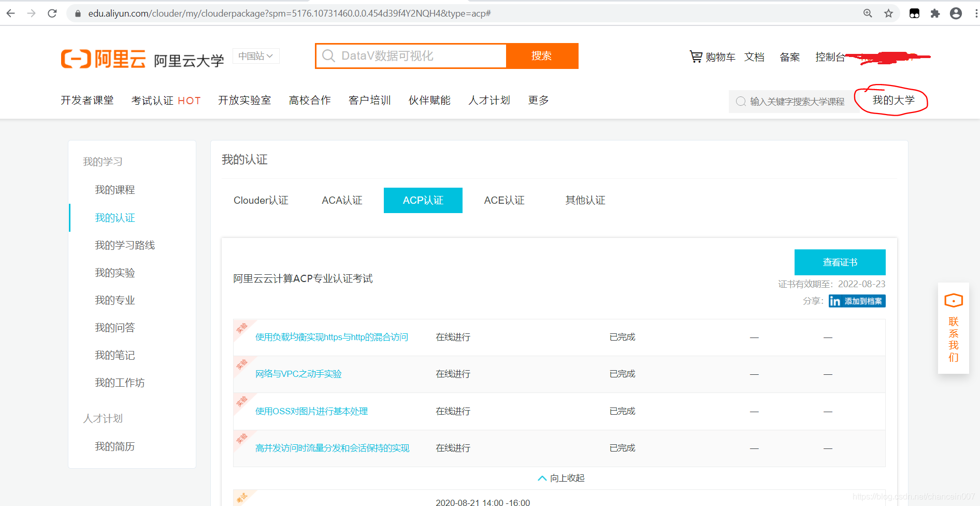
Task: Click the DataV数据可视化 search field
Action: (410, 56)
